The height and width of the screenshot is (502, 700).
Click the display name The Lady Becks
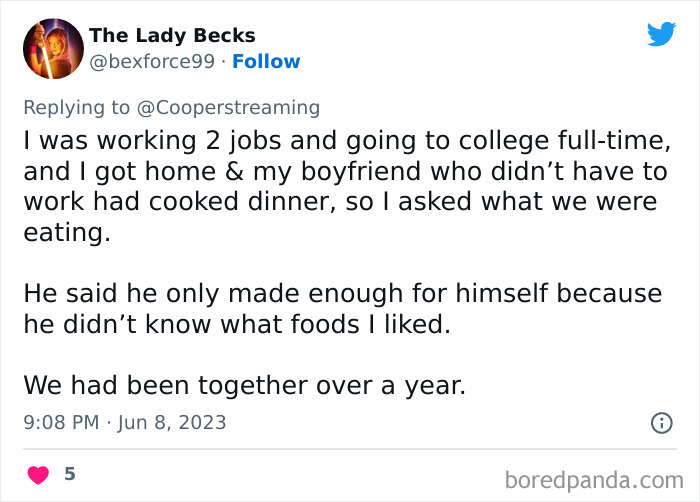[172, 36]
